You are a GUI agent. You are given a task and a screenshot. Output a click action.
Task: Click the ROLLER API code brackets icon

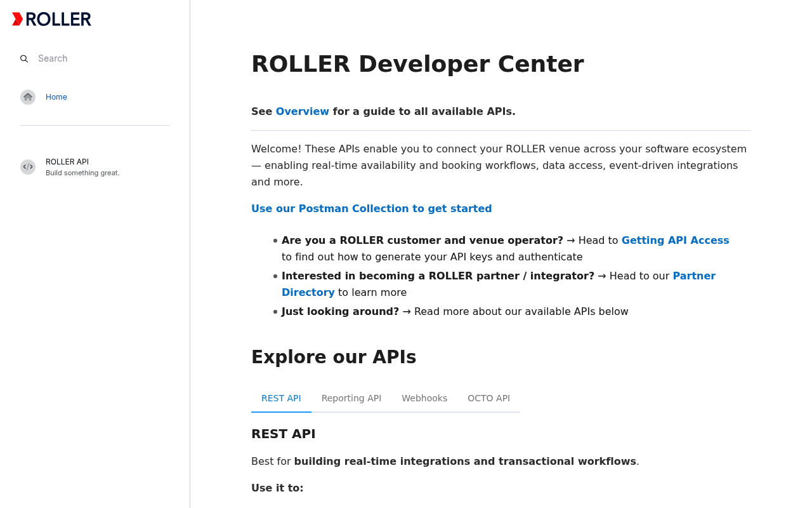click(28, 167)
